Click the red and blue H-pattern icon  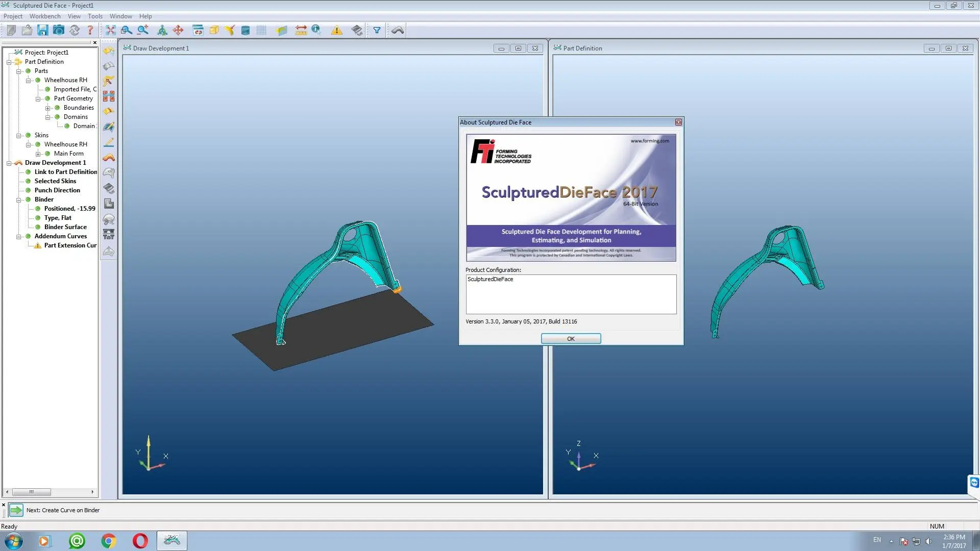point(109,96)
